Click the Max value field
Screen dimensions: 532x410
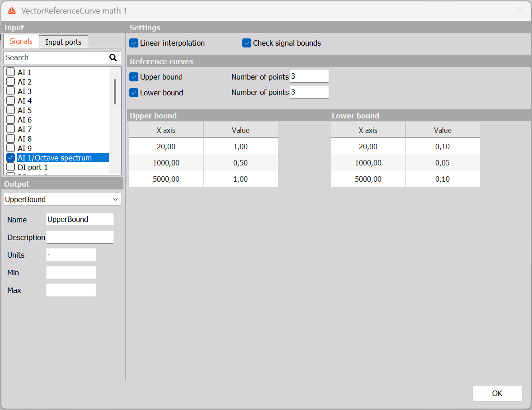pos(71,290)
